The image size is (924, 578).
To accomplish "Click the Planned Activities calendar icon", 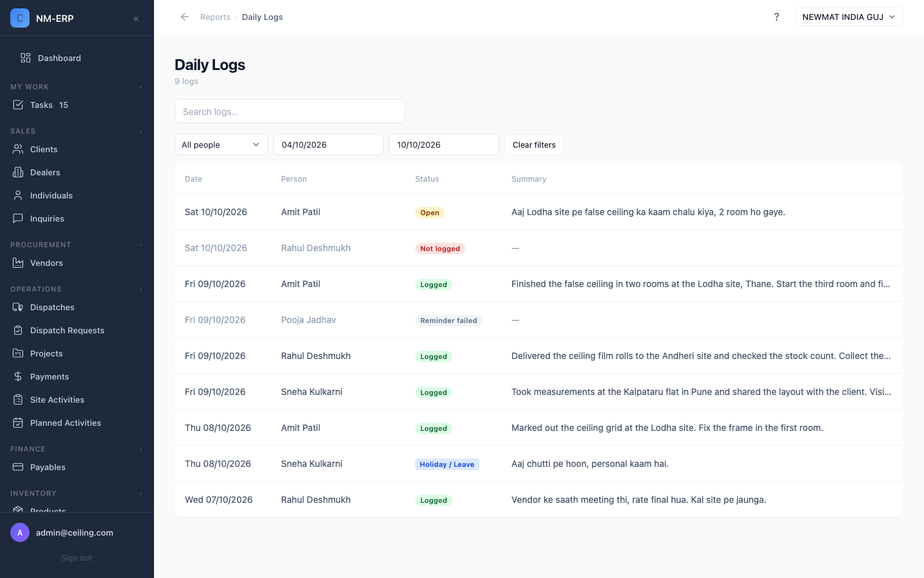I will (18, 423).
